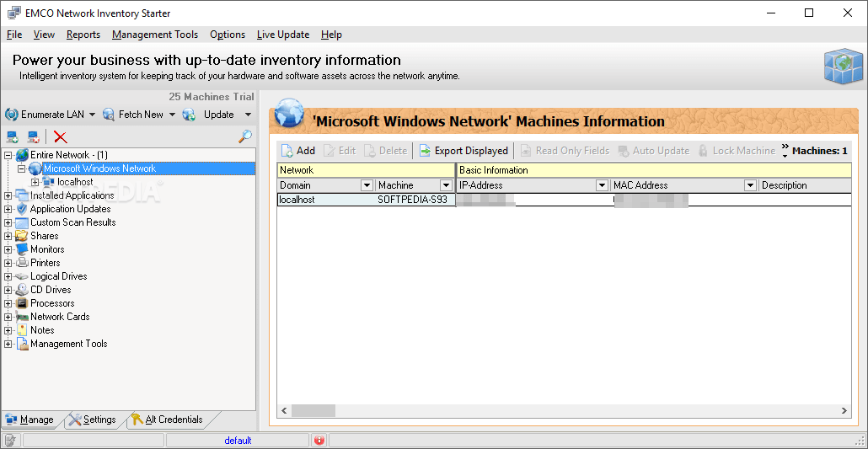The height and width of the screenshot is (449, 868).
Task: Open Fetch New dropdown arrow
Action: (172, 115)
